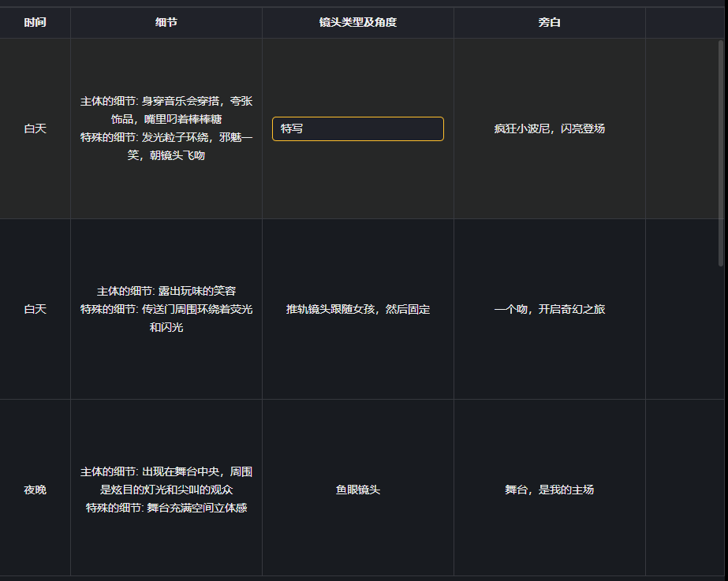
Task: Click the 一个吻，开启奇幻之旅 narration cell
Action: point(549,309)
